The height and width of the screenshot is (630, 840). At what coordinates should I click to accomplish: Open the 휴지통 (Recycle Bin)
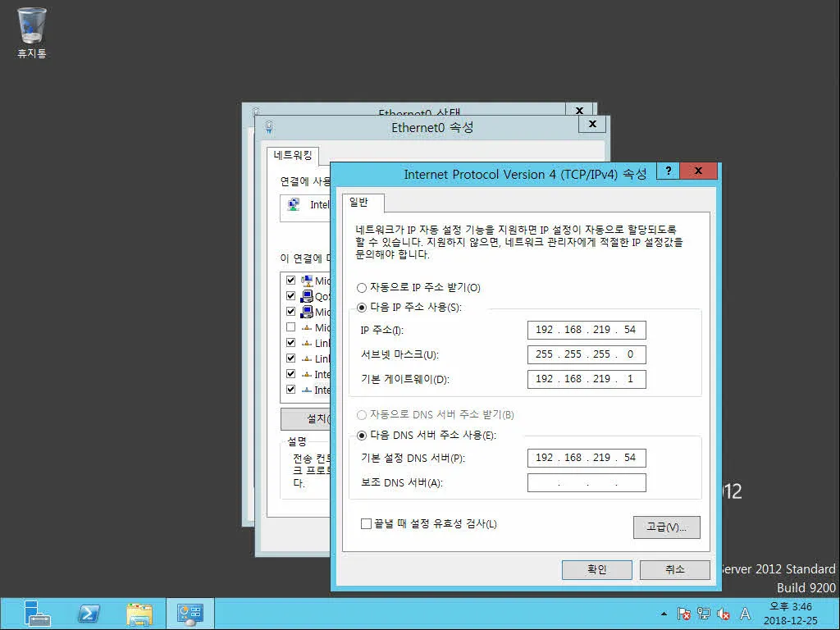coord(30,27)
